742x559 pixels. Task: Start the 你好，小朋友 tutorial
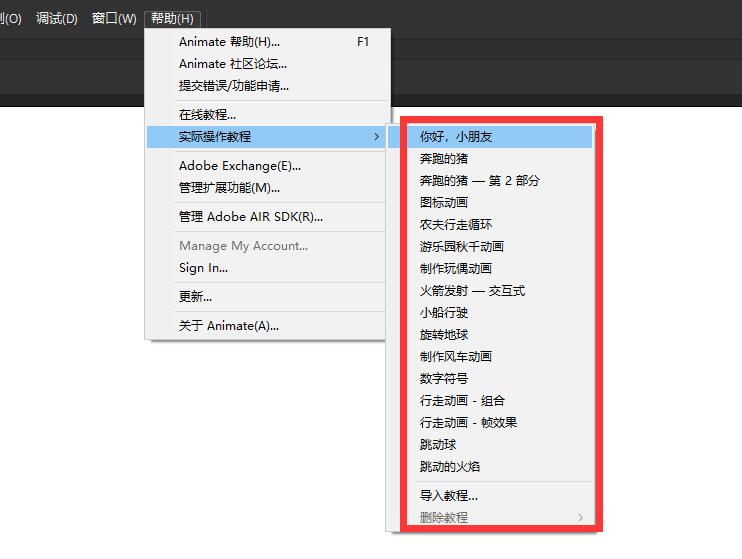click(x=490, y=137)
